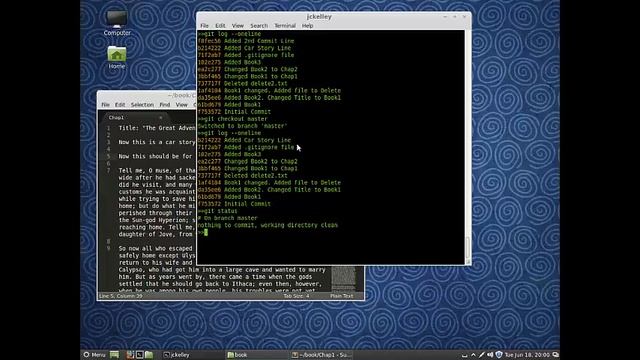Open Sublime Text View menu
Viewport: 640px width, 360px height.
click(182, 104)
